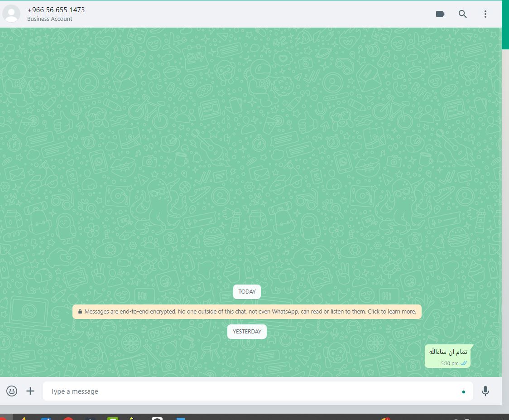This screenshot has width=509, height=420.
Task: Click the 5:30 pm message timestamp
Action: point(450,363)
